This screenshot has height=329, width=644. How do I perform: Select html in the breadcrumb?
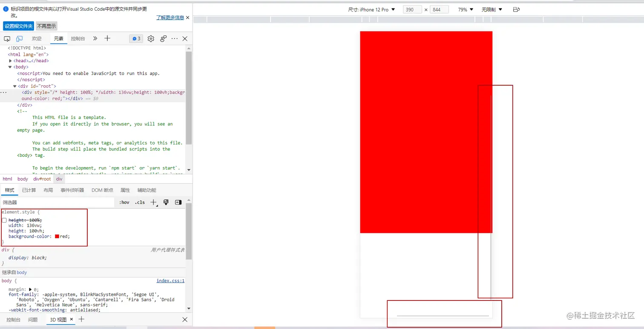[7, 179]
